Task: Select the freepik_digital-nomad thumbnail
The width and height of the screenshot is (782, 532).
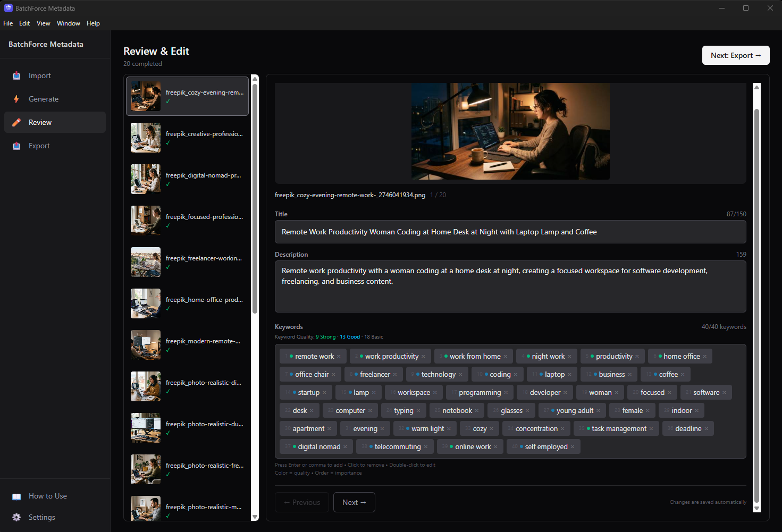Action: pos(187,179)
